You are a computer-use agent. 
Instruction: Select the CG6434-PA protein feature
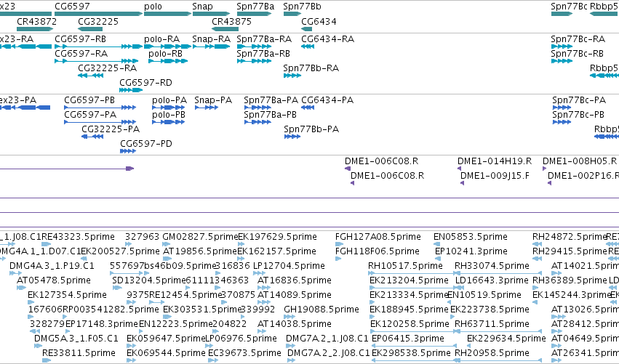(308, 108)
